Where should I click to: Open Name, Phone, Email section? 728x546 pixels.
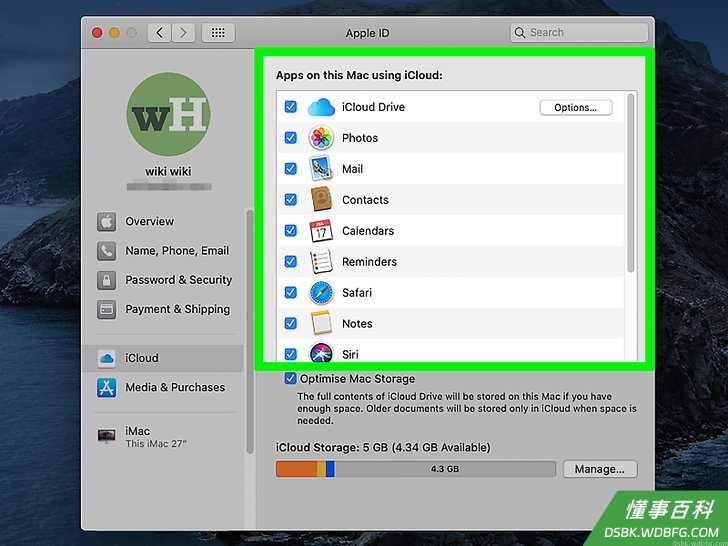[x=162, y=251]
